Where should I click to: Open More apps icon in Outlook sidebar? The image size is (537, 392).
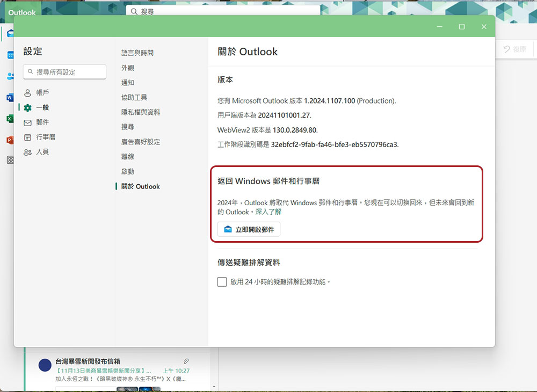click(10, 160)
